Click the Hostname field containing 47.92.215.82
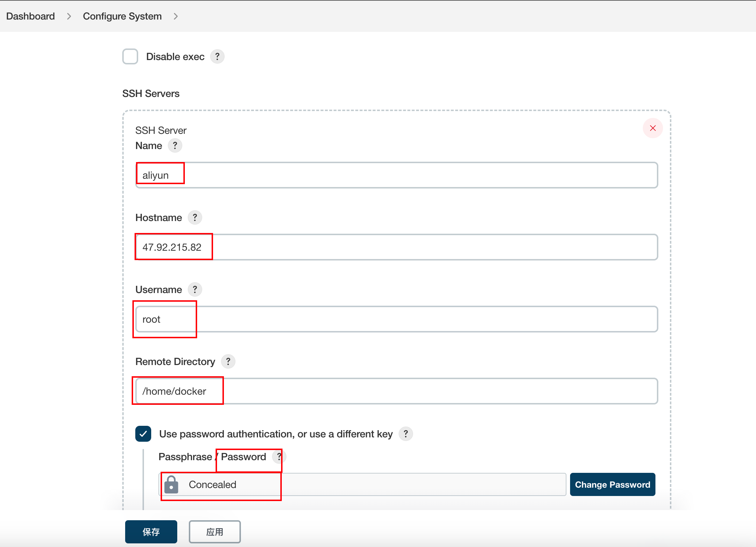Image resolution: width=756 pixels, height=547 pixels. pos(396,247)
